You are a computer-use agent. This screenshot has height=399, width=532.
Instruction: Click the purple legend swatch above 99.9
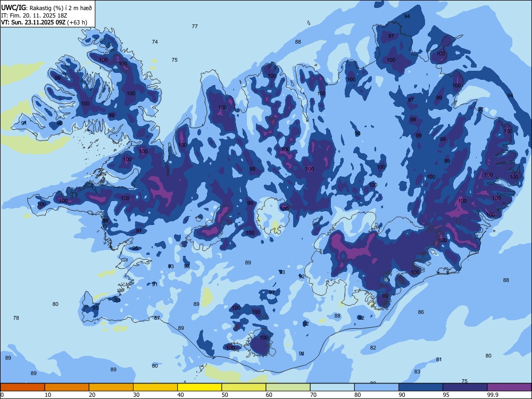509,387
